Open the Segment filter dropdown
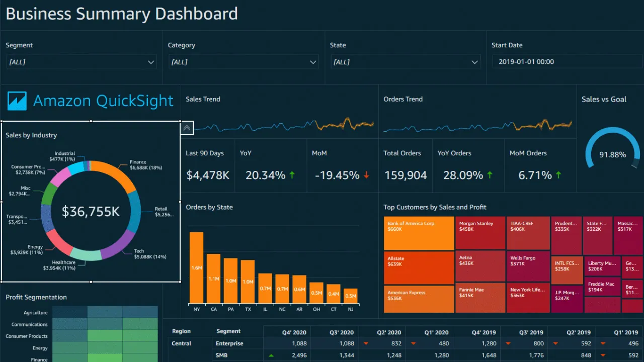Image resolution: width=644 pixels, height=362 pixels. point(81,62)
